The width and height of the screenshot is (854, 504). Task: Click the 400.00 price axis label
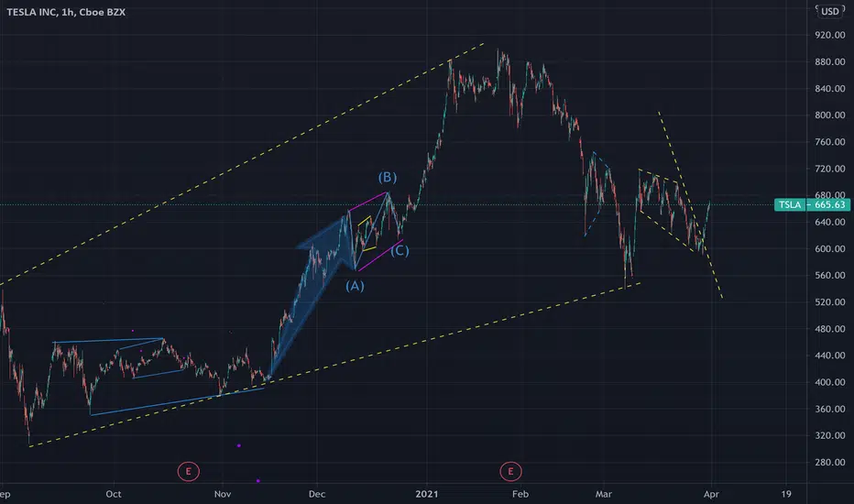point(829,382)
